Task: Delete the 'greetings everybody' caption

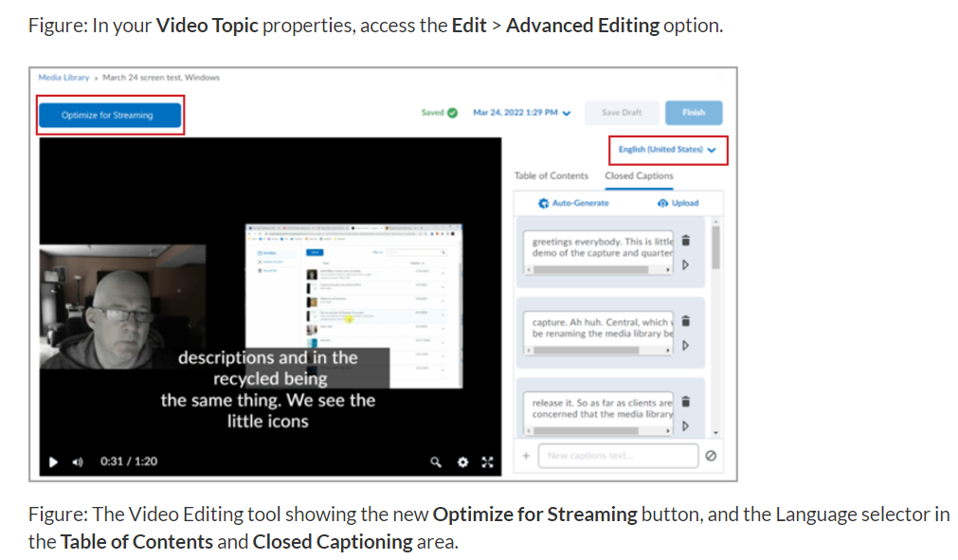Action: click(686, 242)
